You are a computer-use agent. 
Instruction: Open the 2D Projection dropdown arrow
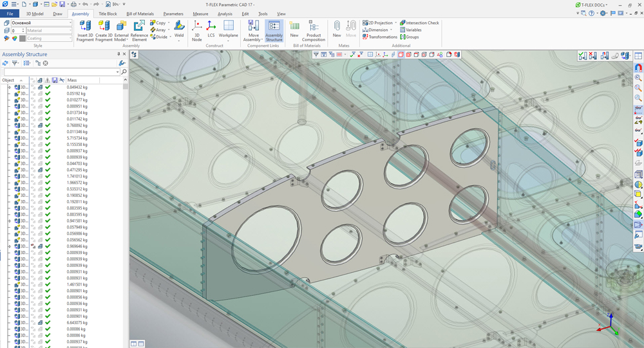tap(396, 23)
